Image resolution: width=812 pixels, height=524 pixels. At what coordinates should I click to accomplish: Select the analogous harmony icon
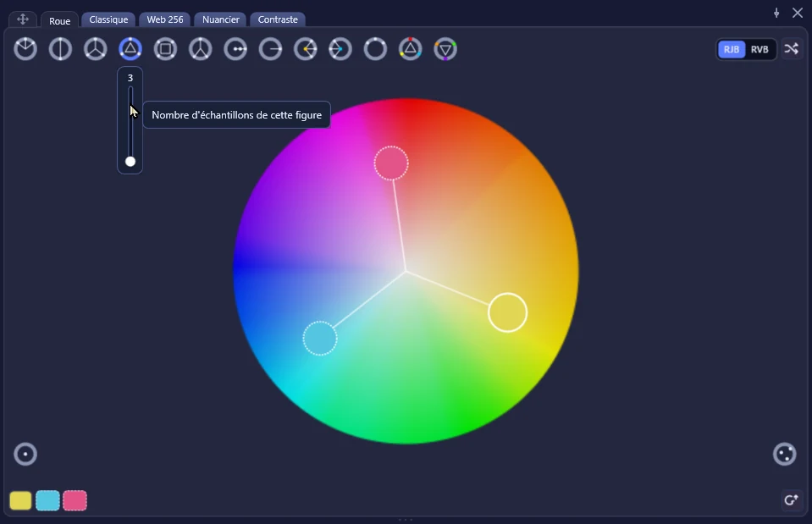25,49
